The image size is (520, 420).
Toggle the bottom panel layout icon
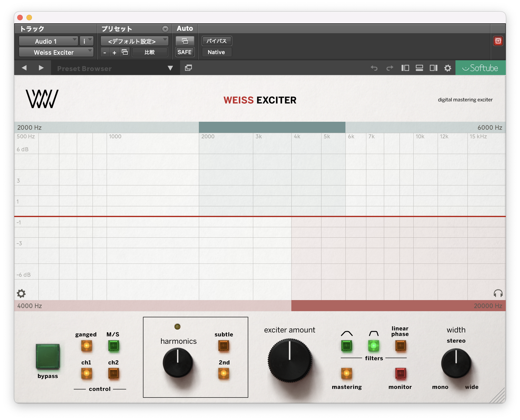pyautogui.click(x=419, y=68)
